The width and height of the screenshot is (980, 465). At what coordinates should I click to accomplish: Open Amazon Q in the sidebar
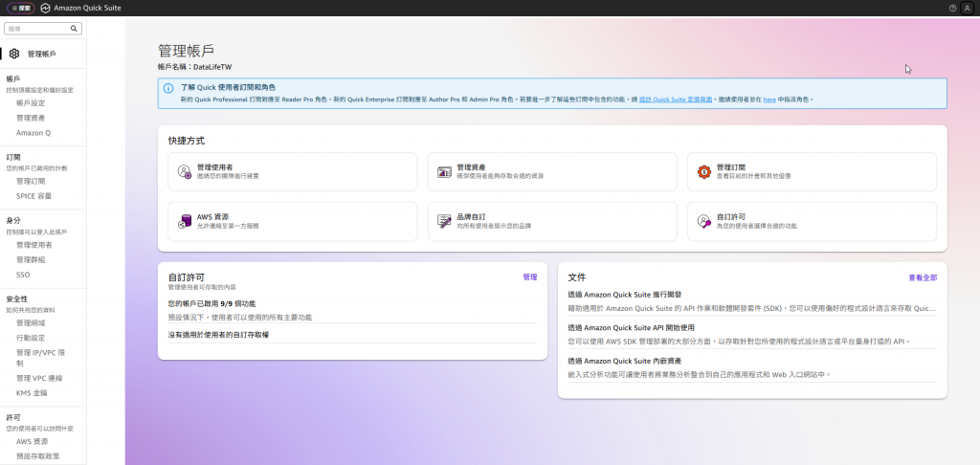[x=33, y=133]
